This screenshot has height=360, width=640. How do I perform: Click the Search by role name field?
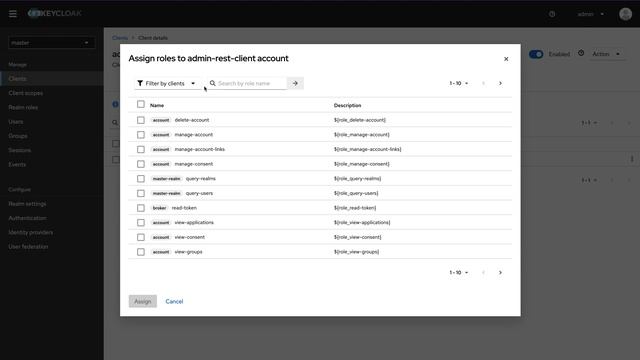(x=251, y=83)
